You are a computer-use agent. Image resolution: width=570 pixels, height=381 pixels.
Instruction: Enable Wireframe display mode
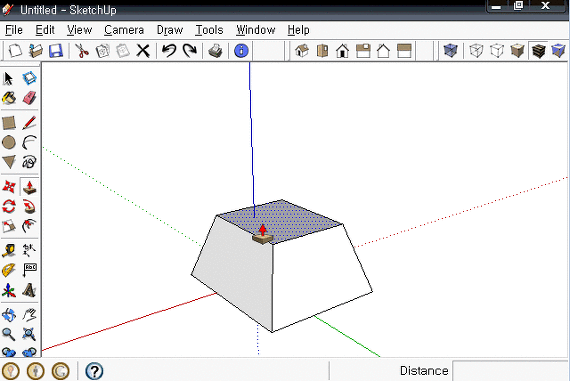coord(476,51)
